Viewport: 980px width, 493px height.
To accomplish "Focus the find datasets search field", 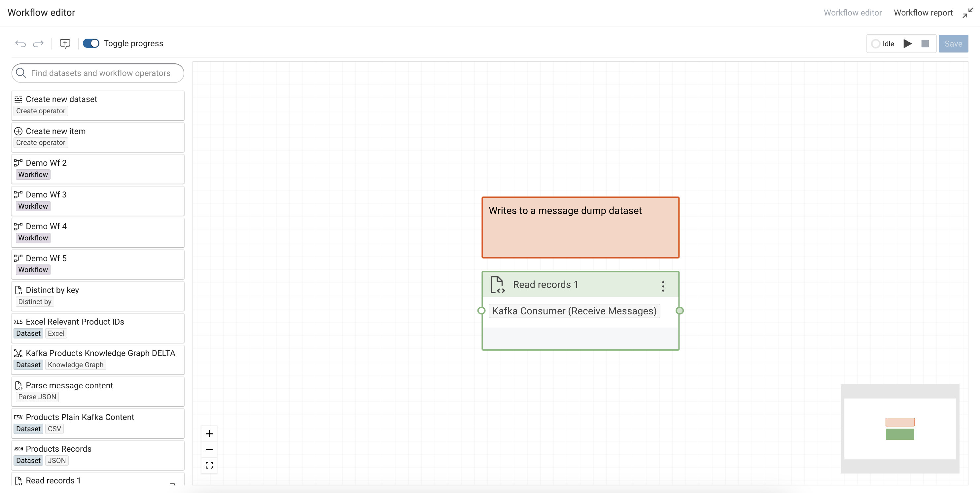I will [100, 73].
